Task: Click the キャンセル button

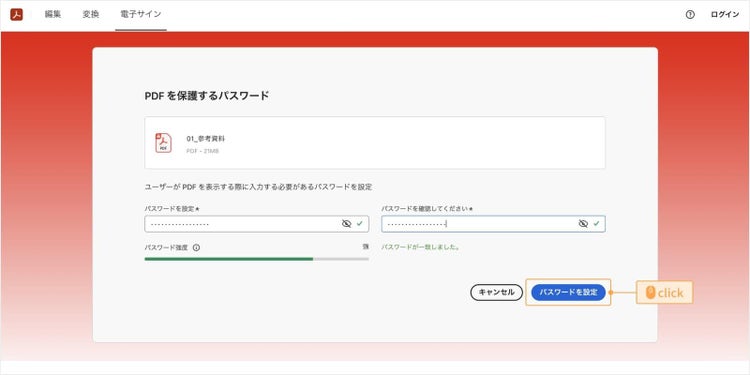Action: pos(496,293)
